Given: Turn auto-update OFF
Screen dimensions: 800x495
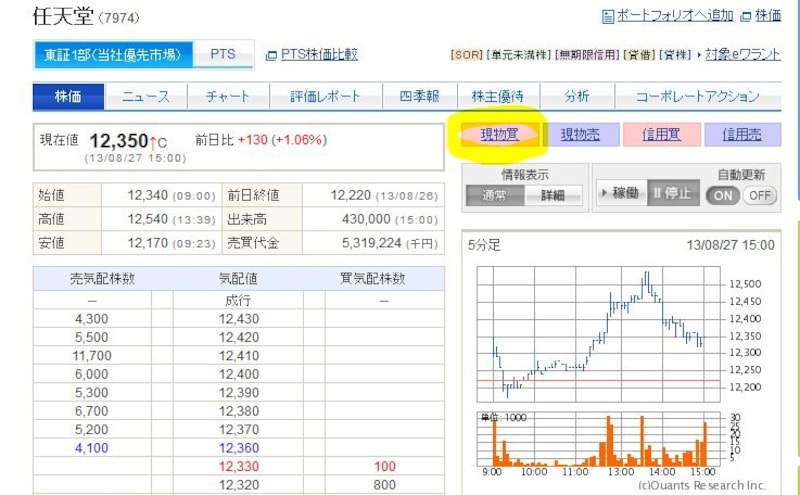Looking at the screenshot, I should (759, 195).
